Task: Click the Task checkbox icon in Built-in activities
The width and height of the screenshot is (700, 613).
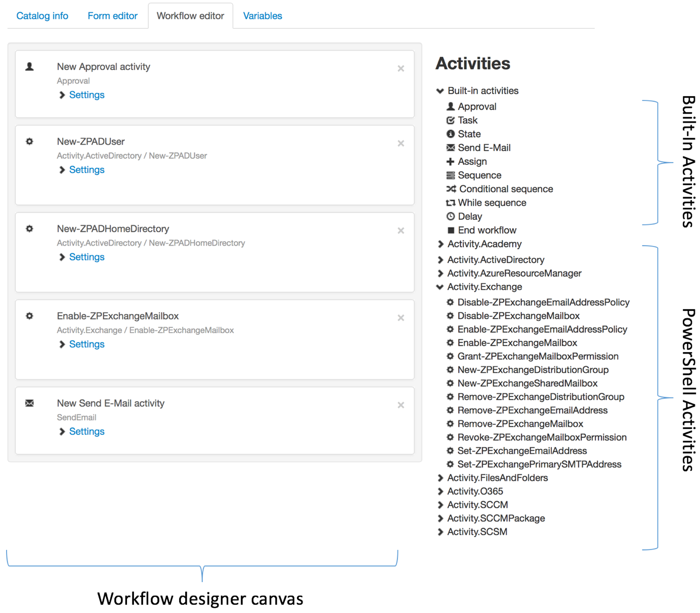Action: point(450,120)
